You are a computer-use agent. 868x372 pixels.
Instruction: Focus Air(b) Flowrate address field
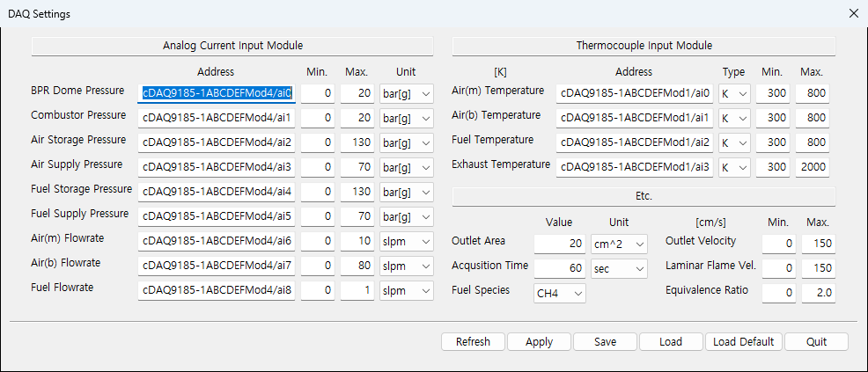coord(217,266)
